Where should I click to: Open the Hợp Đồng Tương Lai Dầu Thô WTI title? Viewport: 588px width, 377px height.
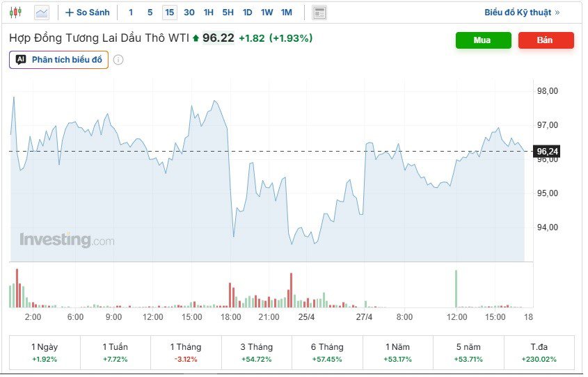[x=98, y=38]
